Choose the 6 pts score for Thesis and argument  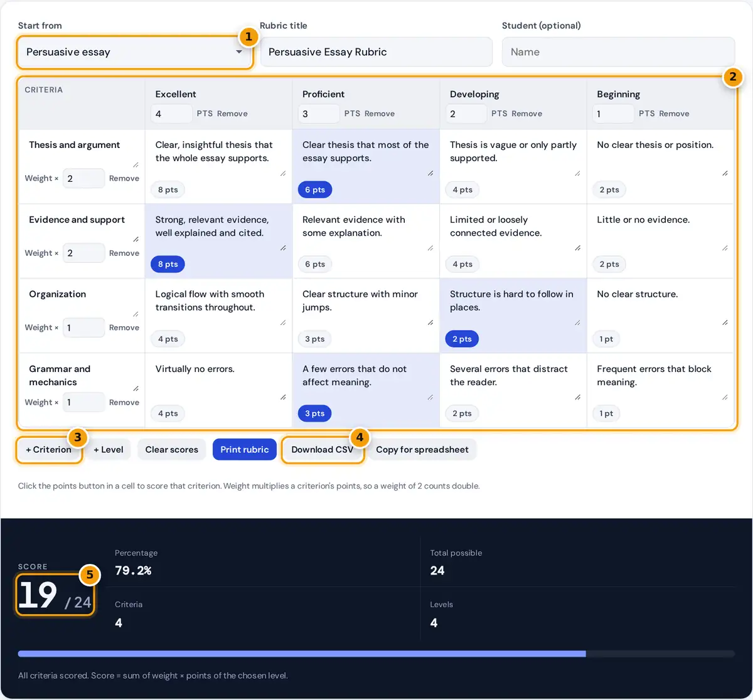315,189
